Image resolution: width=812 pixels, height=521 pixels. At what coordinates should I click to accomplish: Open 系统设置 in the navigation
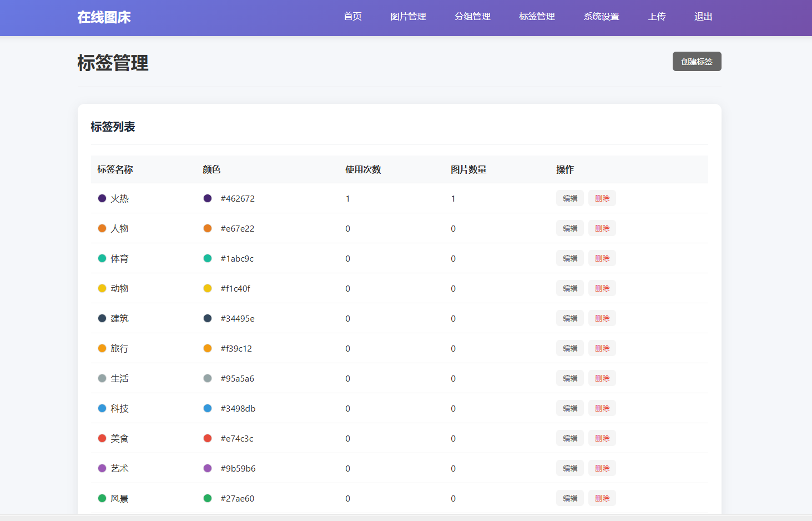tap(601, 17)
